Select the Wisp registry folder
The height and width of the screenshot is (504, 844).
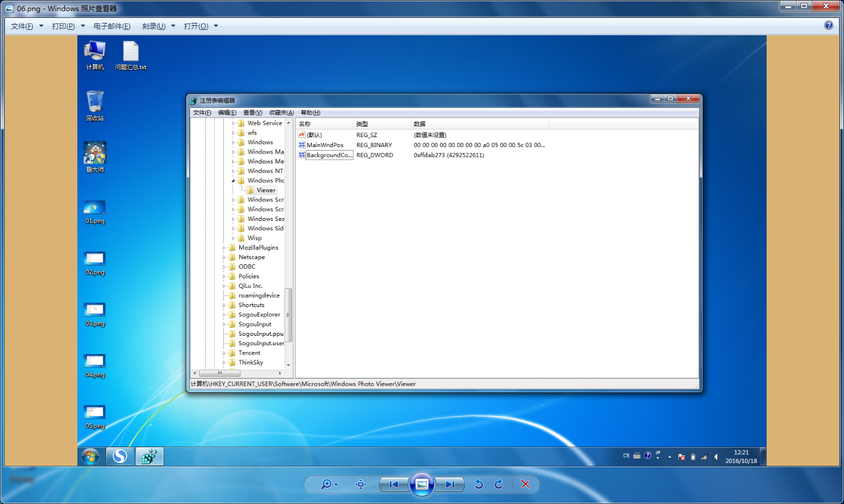[250, 238]
